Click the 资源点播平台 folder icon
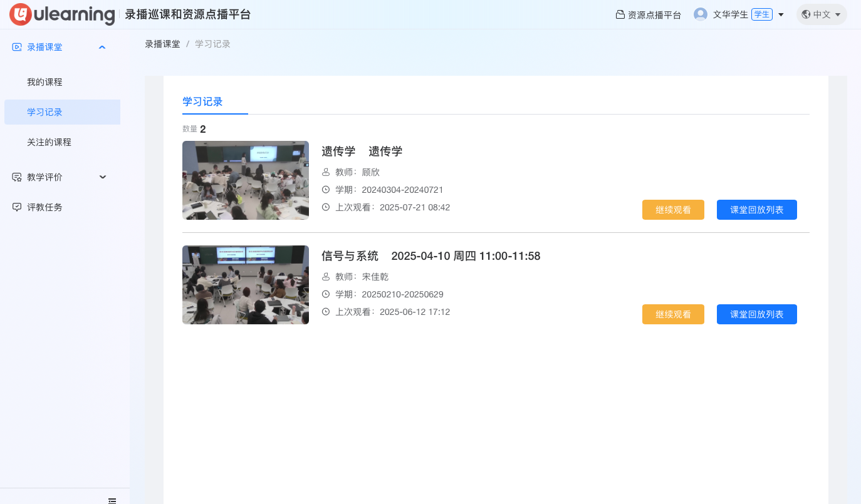The width and height of the screenshot is (861, 504). click(620, 15)
